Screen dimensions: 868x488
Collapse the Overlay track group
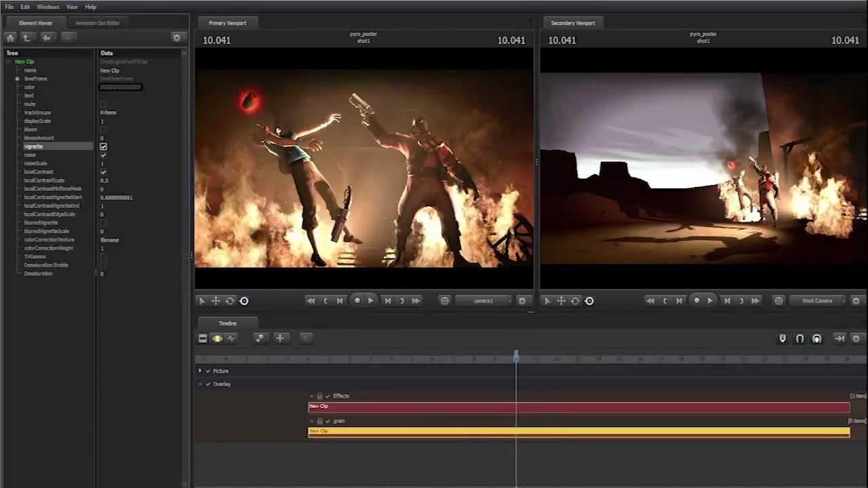200,384
